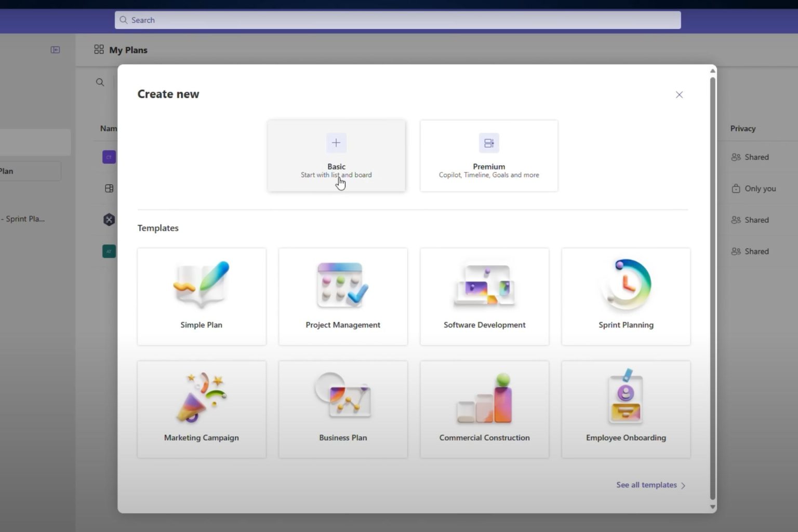
Task: Click the dark hexagon plan icon
Action: [x=109, y=220]
